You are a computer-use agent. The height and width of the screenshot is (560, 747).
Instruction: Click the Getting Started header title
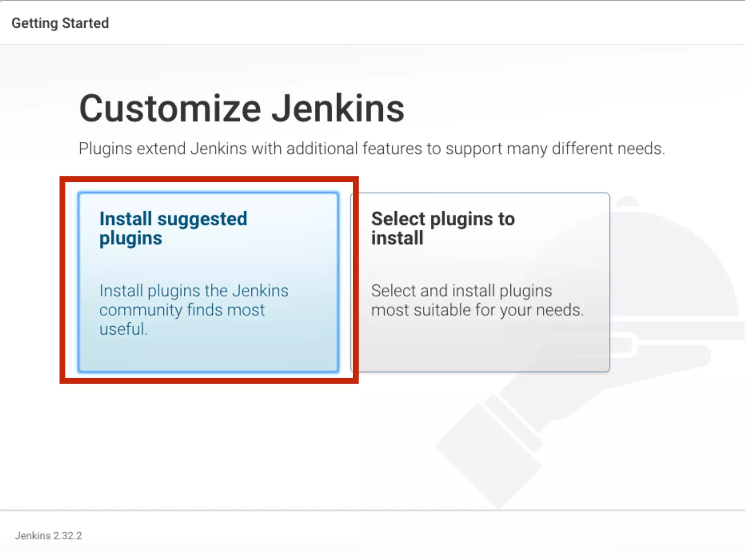point(60,23)
